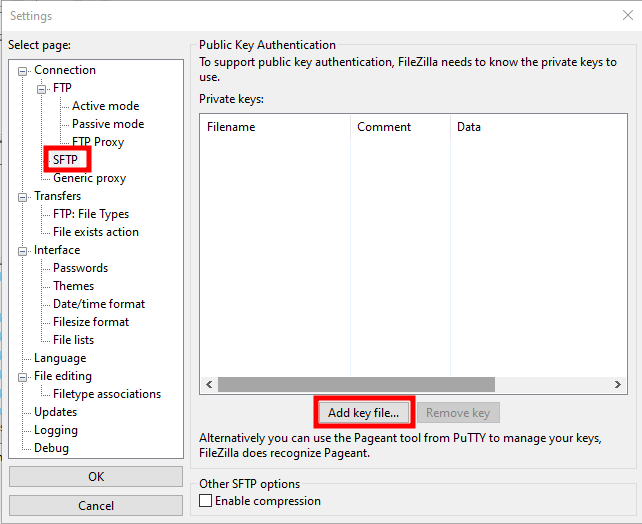Select the FTP page

[62, 88]
